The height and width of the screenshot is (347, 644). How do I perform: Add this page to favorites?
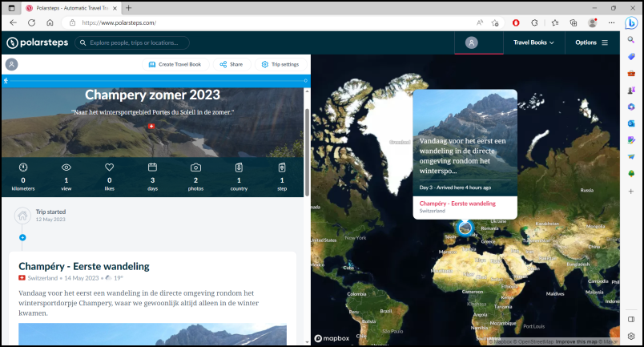point(495,22)
